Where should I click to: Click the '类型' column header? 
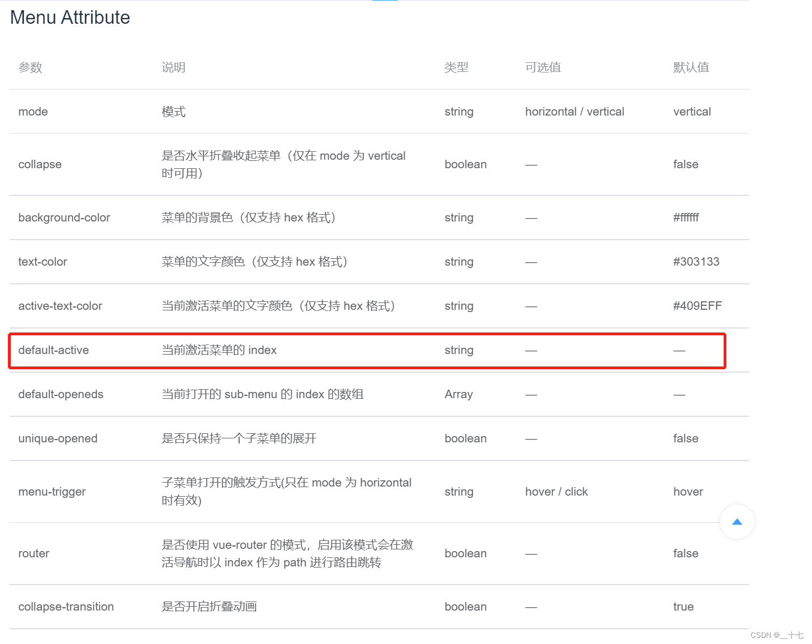[x=456, y=67]
